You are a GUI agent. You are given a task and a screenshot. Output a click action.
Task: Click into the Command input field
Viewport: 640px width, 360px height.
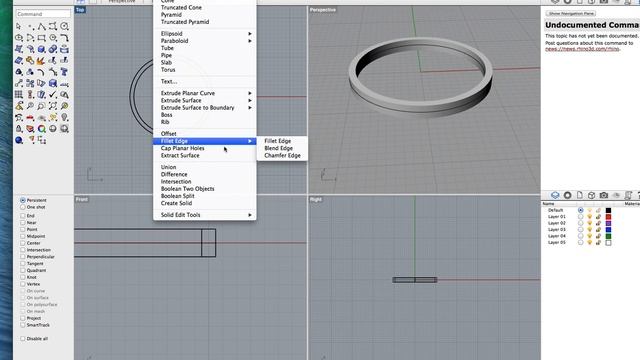coord(43,14)
